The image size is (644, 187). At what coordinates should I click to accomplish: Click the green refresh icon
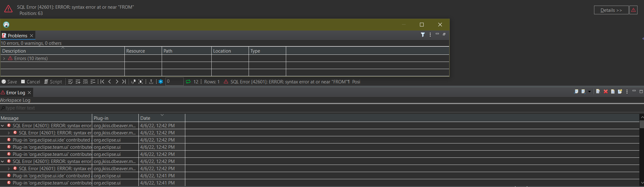188,82
